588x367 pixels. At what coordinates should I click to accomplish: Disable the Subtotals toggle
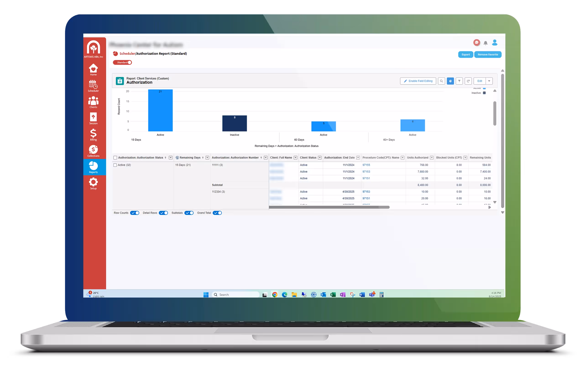189,213
